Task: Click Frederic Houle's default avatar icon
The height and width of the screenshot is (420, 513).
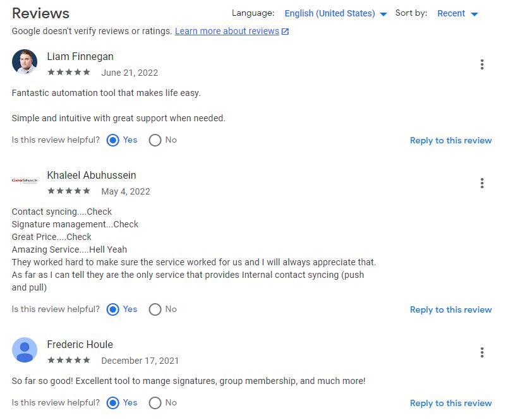Action: pyautogui.click(x=25, y=350)
